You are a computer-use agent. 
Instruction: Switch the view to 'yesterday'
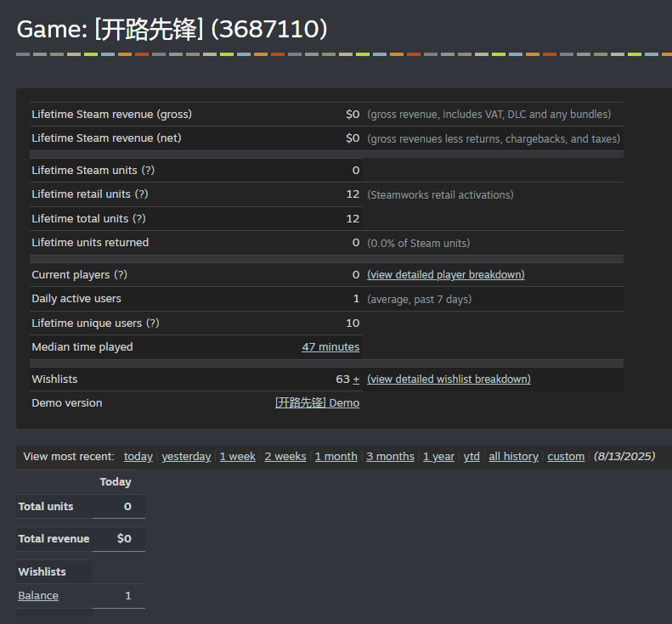click(x=186, y=457)
